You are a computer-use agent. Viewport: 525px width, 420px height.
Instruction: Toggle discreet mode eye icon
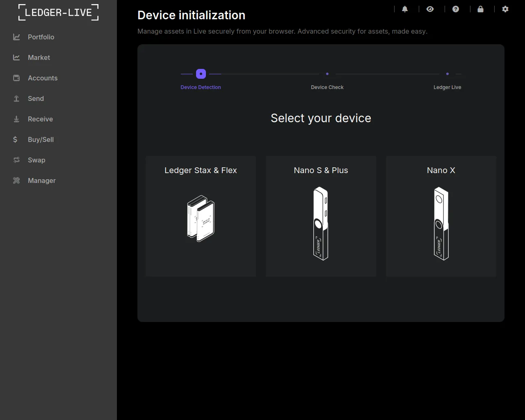[x=430, y=9]
